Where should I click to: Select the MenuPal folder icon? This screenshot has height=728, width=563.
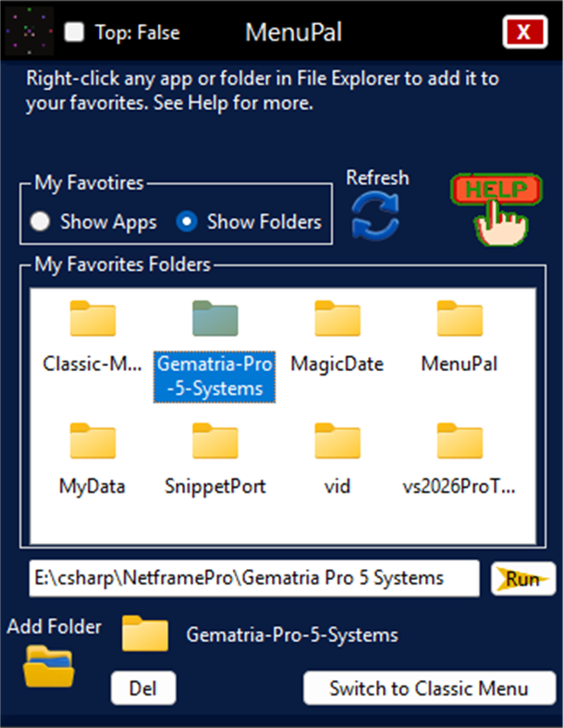click(x=460, y=318)
